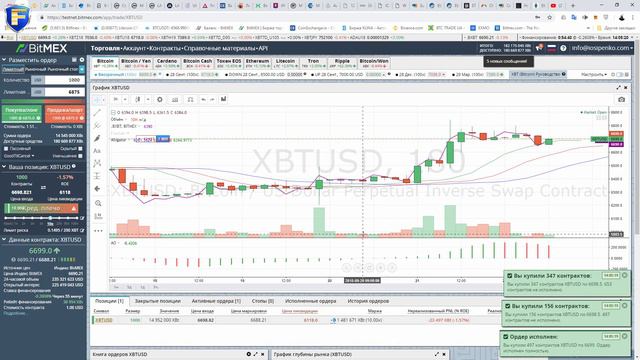The width and height of the screenshot is (640, 360).
Task: Enable the Reduce-Only (Уменьшение) checkbox
Action: 80,156
